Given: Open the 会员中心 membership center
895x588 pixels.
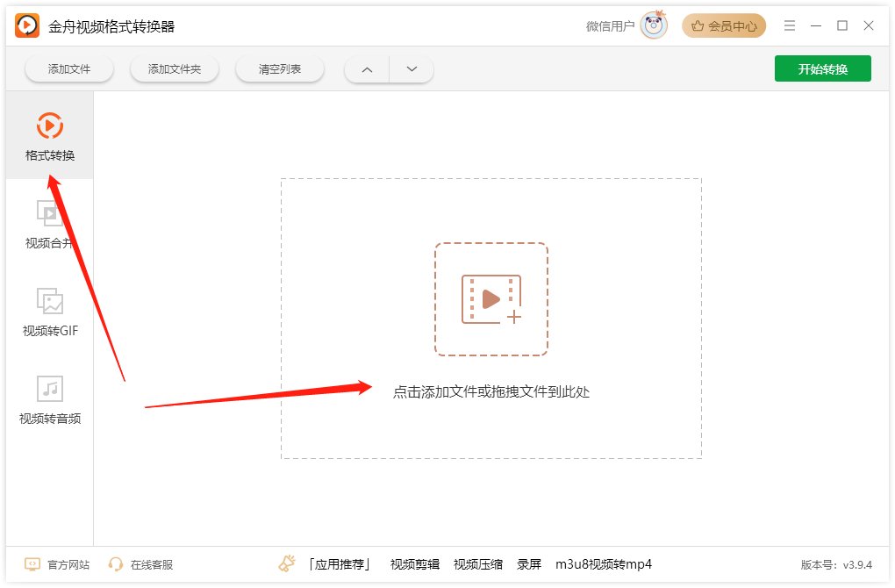Looking at the screenshot, I should coord(724,25).
